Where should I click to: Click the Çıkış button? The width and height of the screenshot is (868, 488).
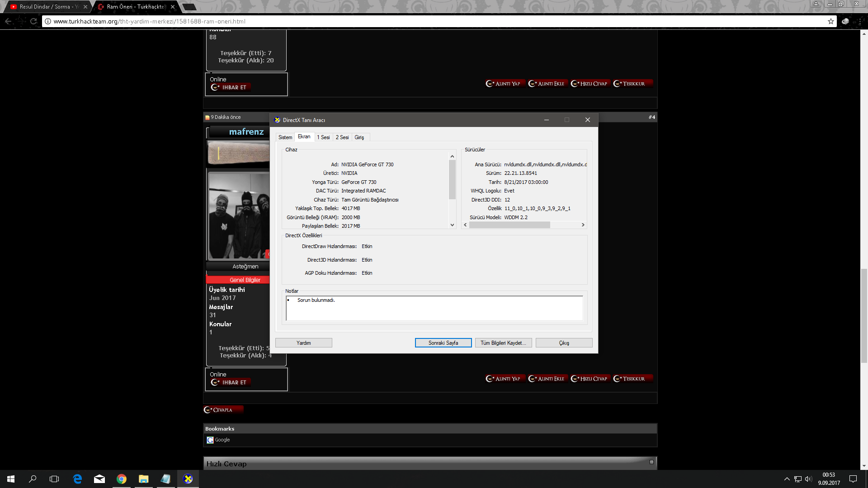click(x=564, y=343)
